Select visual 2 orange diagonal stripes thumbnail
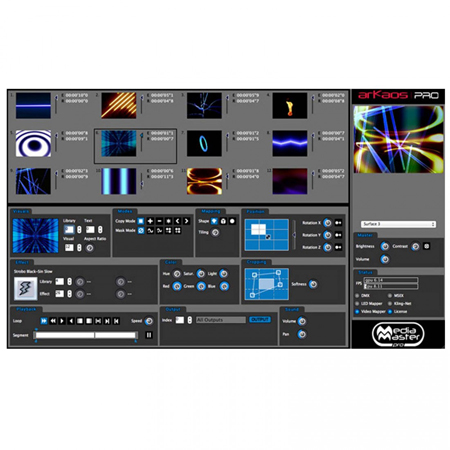Image resolution: width=450 pixels, height=450 pixels. coord(119,106)
